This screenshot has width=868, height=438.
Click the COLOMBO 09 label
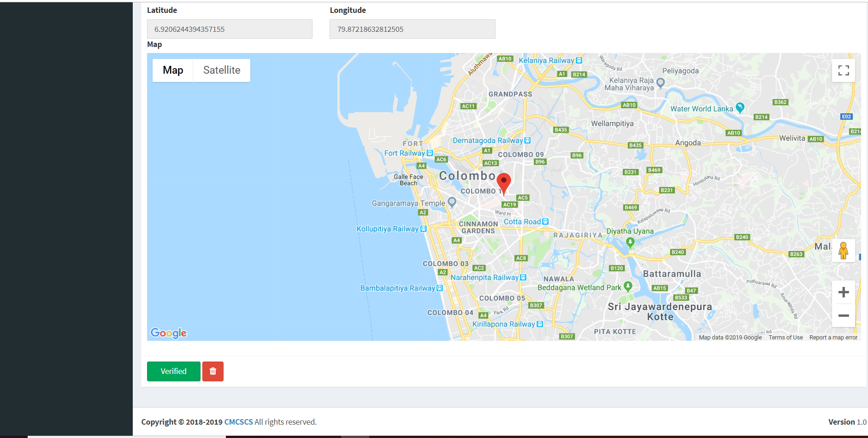521,155
